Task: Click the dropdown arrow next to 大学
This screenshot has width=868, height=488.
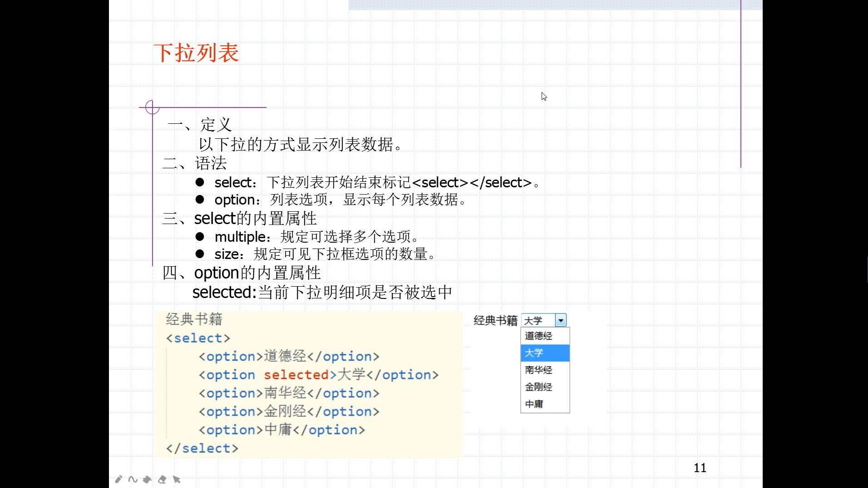Action: point(561,320)
